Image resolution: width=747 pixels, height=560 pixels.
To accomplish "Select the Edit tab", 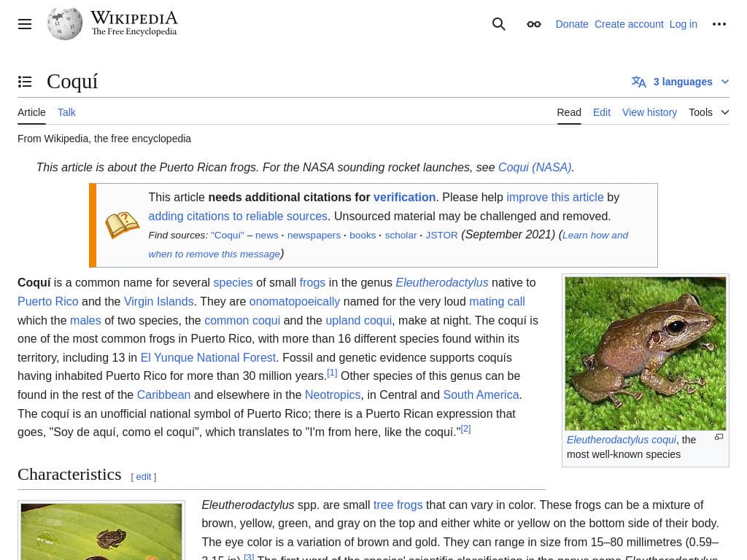I will (602, 112).
